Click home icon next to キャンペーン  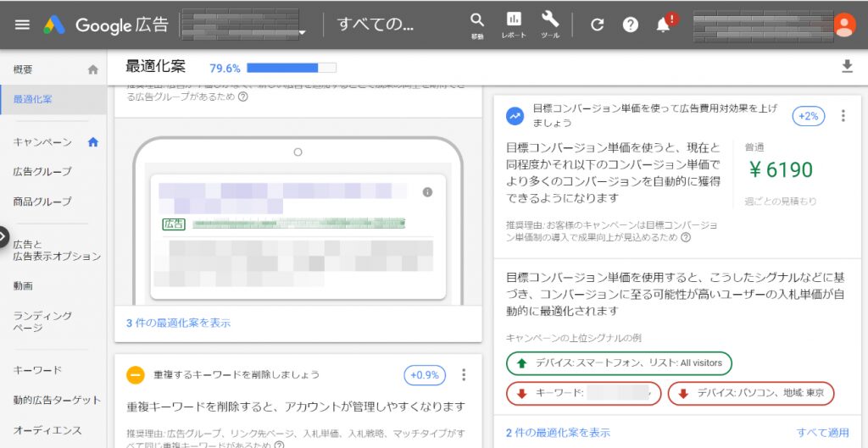[x=93, y=142]
